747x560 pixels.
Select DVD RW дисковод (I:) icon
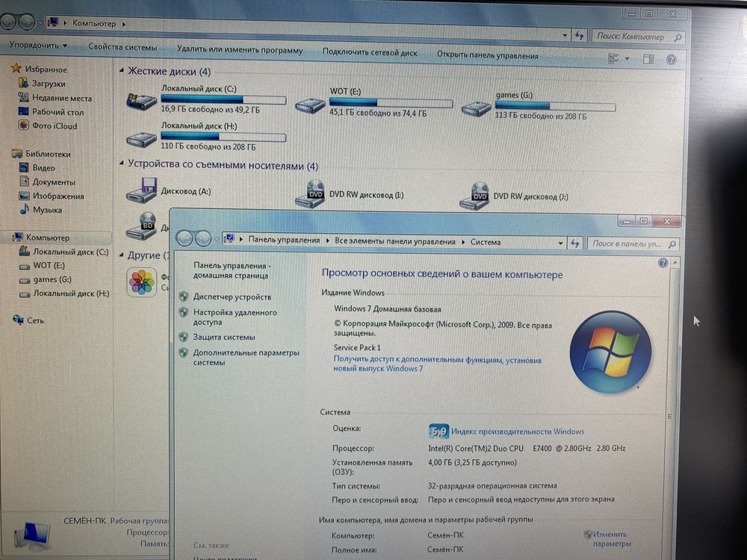pyautogui.click(x=310, y=194)
